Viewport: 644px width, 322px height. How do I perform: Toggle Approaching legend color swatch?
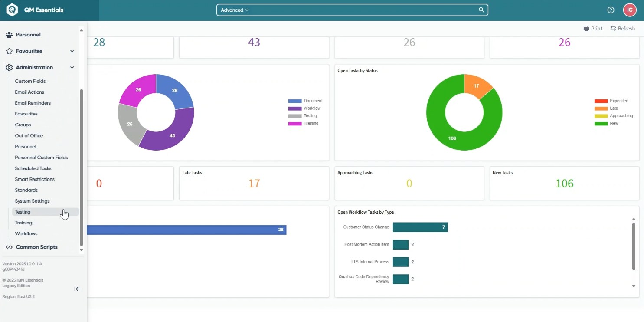pos(601,116)
